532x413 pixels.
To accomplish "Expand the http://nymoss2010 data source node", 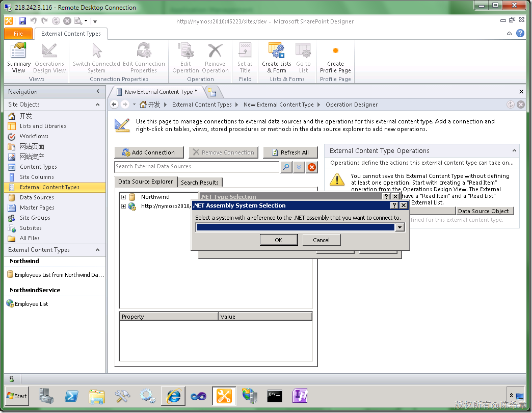I will 123,206.
